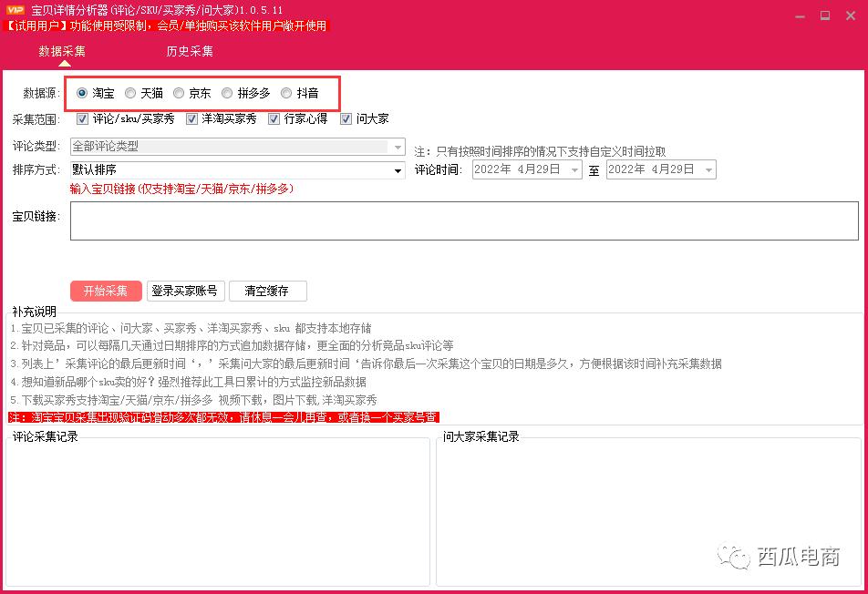Select 淘宝 as the data source
868x594 pixels.
pyautogui.click(x=84, y=93)
